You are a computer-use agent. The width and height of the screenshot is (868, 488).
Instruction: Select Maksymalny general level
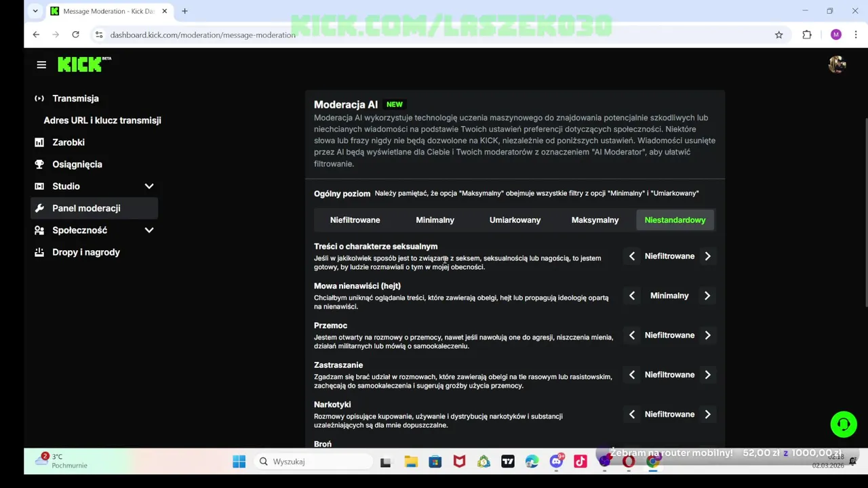click(595, 220)
